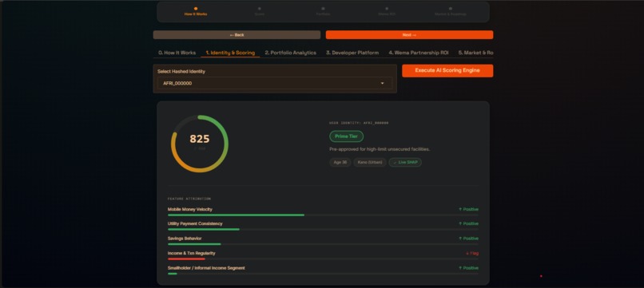Open the Select Hashed Identity dropdown
644x288 pixels.
[x=274, y=83]
